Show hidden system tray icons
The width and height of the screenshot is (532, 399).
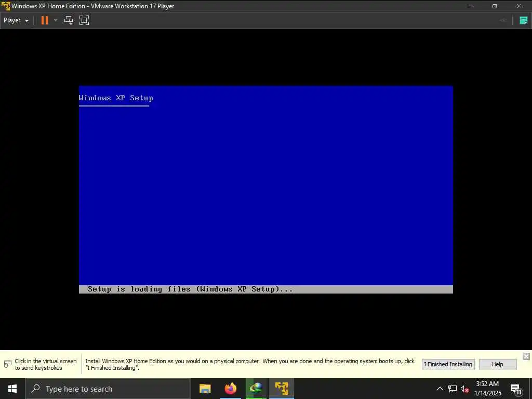[440, 389]
